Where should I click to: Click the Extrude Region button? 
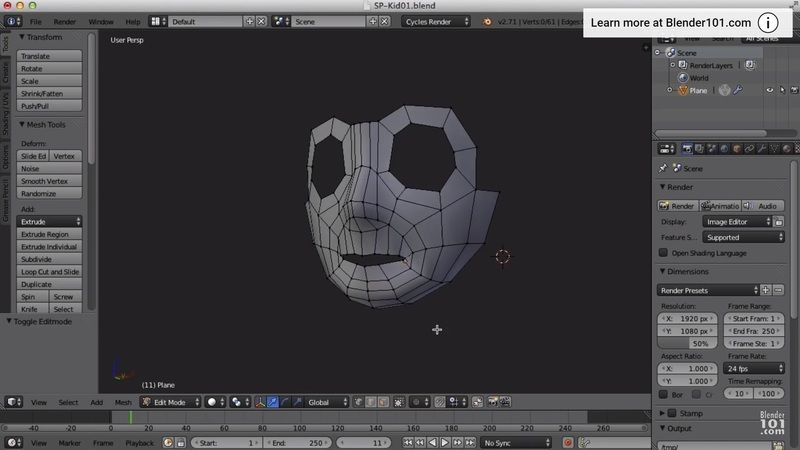(x=49, y=234)
